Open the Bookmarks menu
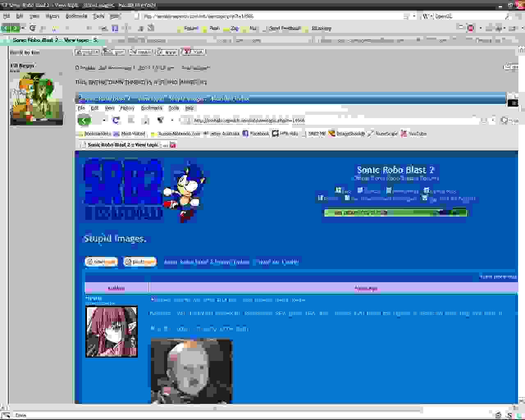 click(76, 16)
